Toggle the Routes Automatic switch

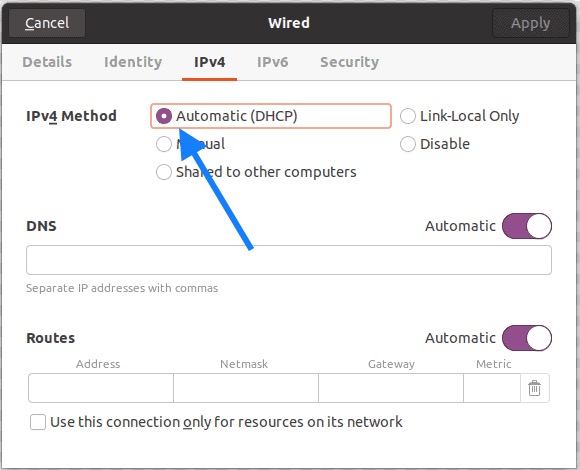pyautogui.click(x=527, y=338)
